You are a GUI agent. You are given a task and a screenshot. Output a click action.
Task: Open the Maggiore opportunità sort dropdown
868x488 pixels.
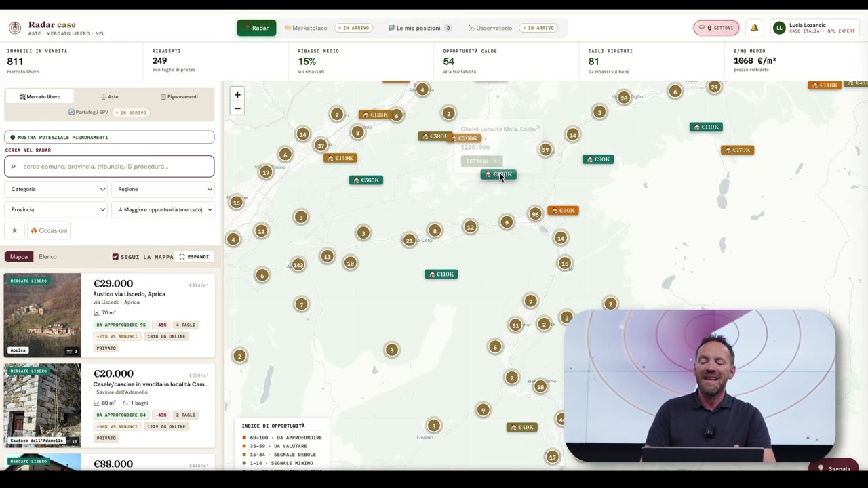[163, 209]
